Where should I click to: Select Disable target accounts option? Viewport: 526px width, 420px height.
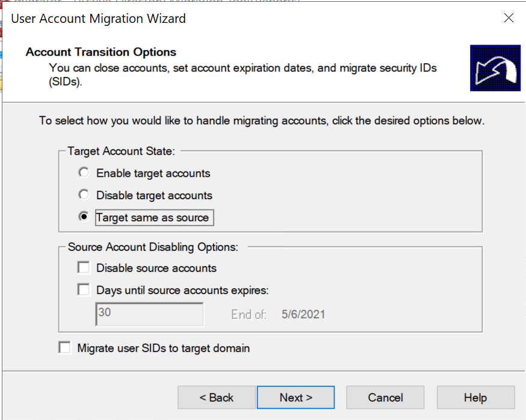pos(84,195)
